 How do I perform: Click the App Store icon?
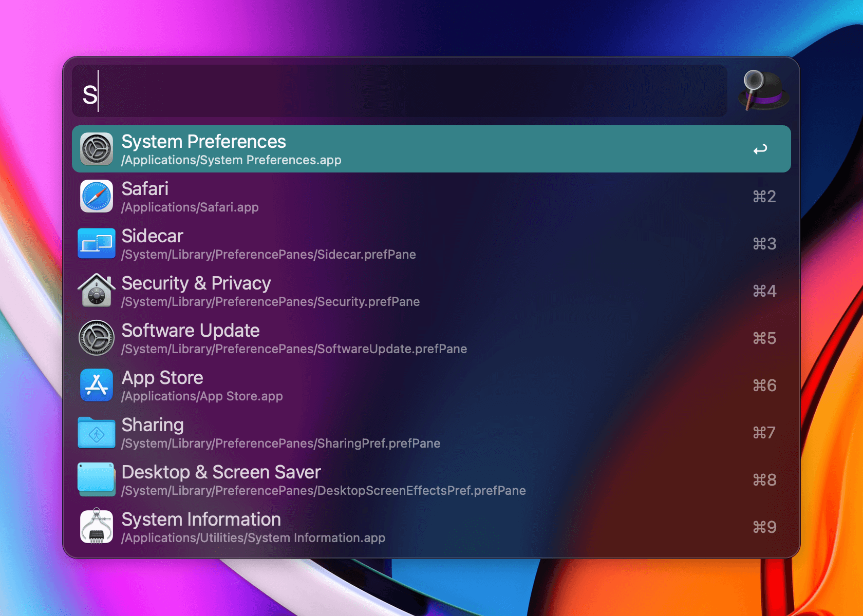[x=96, y=385]
